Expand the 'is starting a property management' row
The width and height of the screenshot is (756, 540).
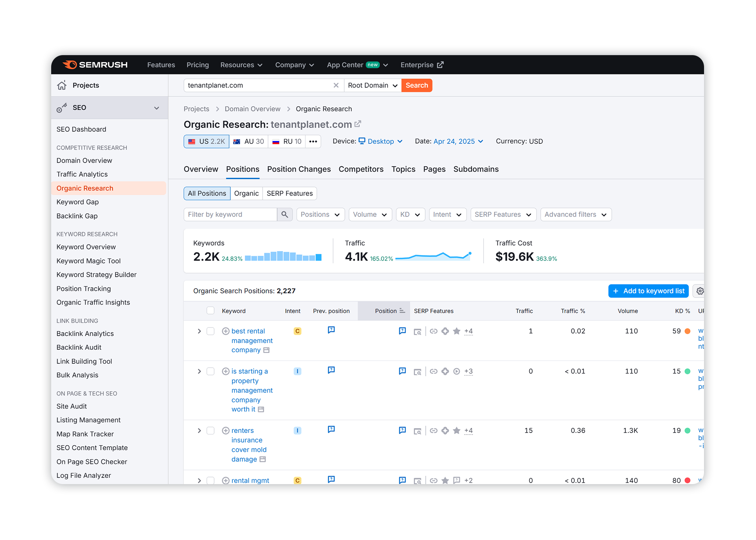pos(199,371)
